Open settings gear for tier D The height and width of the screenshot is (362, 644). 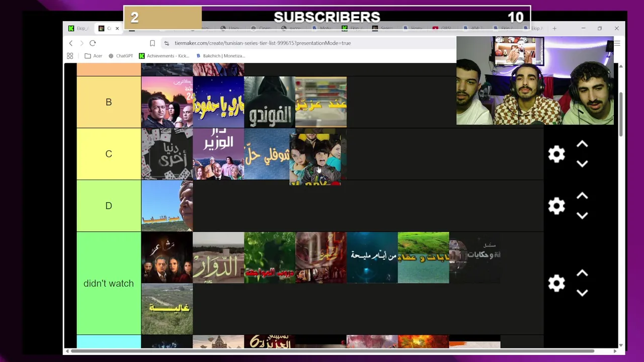556,206
